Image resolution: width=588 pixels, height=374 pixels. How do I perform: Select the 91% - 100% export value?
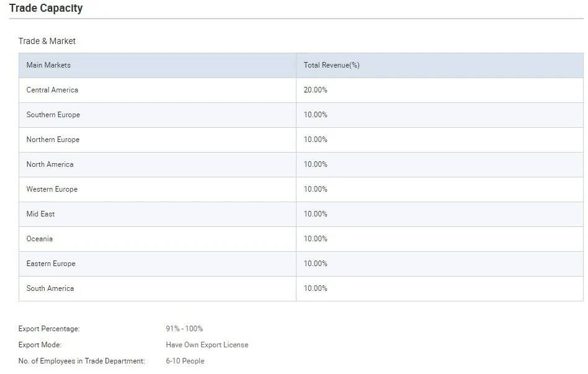point(184,329)
